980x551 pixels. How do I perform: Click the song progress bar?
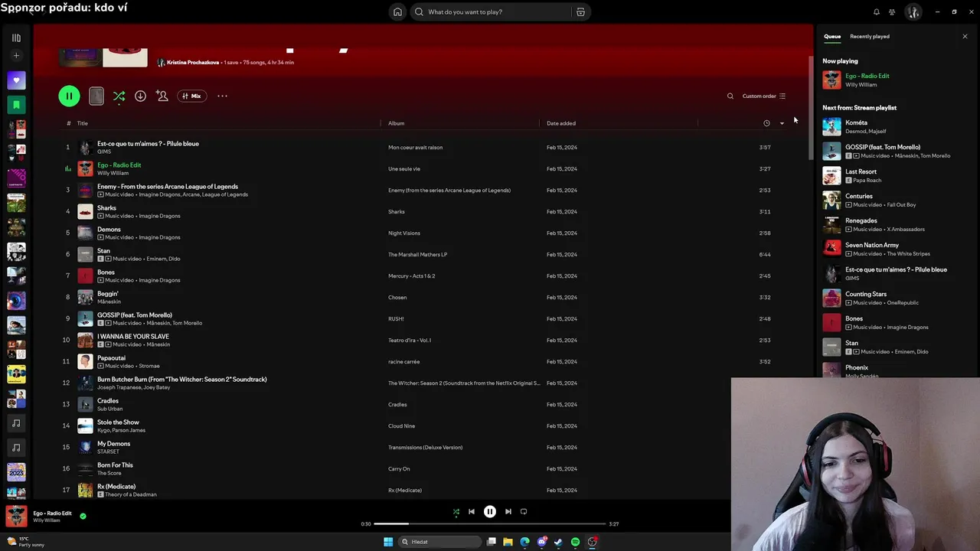490,523
